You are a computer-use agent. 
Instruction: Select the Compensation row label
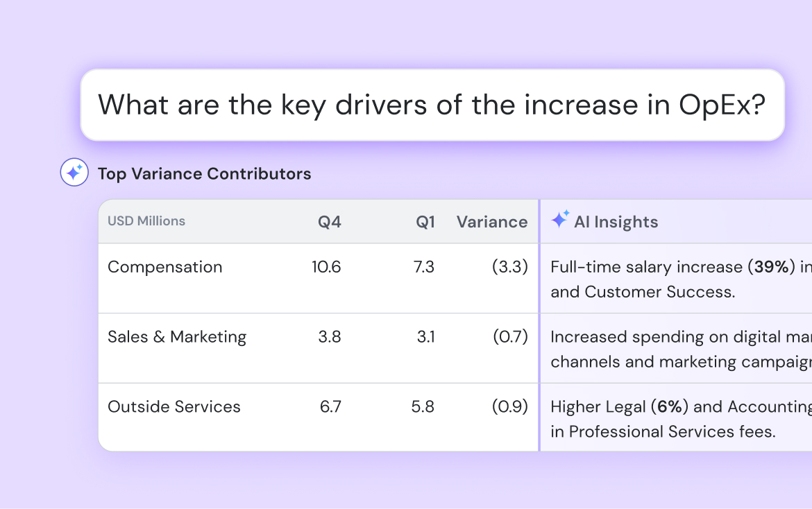click(x=165, y=267)
